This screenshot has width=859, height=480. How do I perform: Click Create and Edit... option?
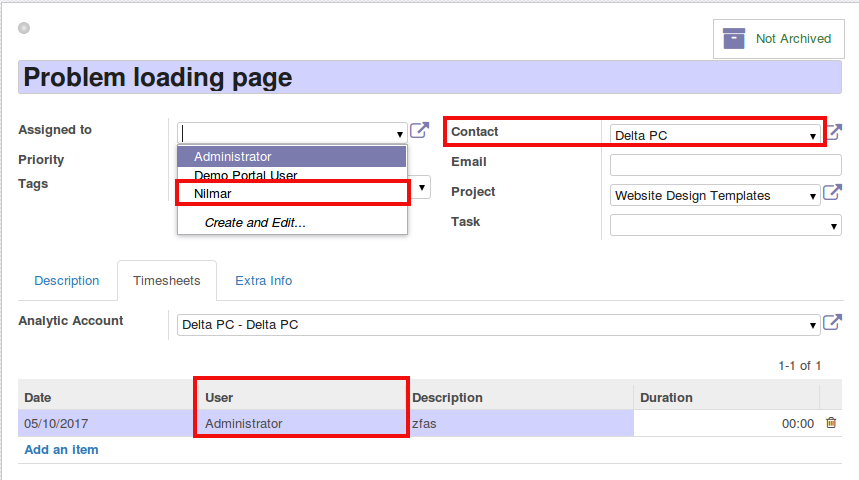[255, 223]
